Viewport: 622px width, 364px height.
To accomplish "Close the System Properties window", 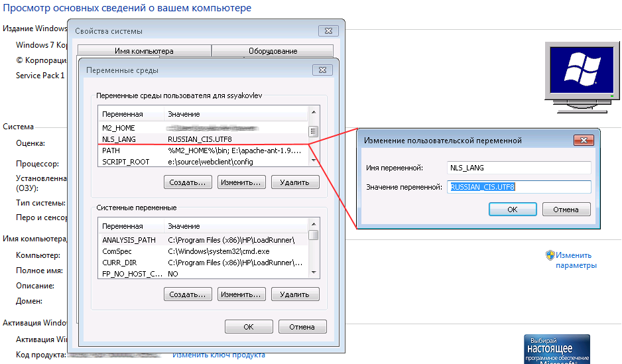I will [328, 31].
